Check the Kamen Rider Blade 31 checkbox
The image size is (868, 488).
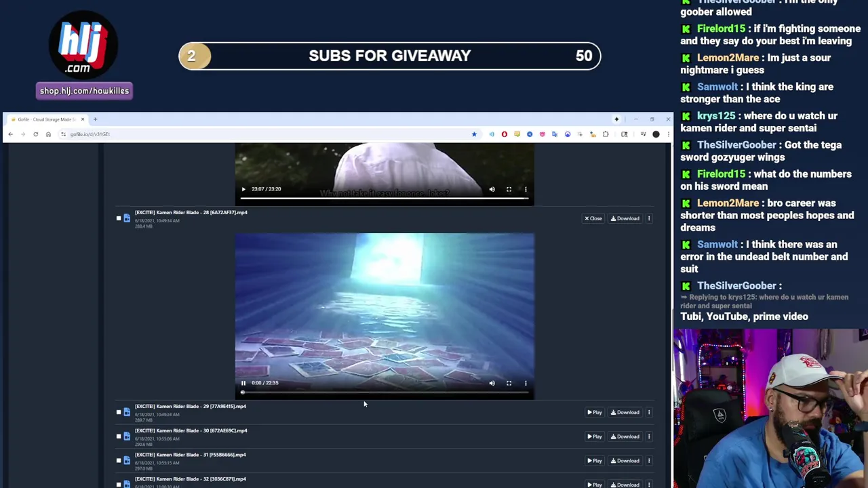click(119, 461)
